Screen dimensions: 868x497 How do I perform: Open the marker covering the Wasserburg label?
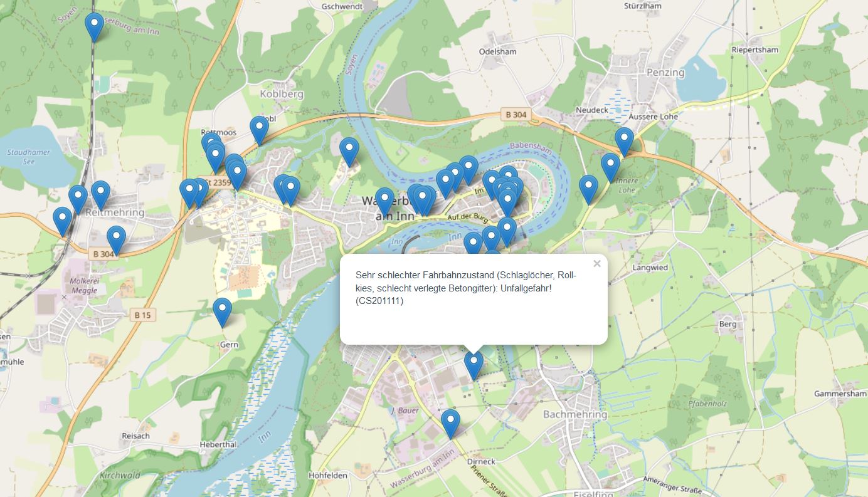[x=384, y=201]
